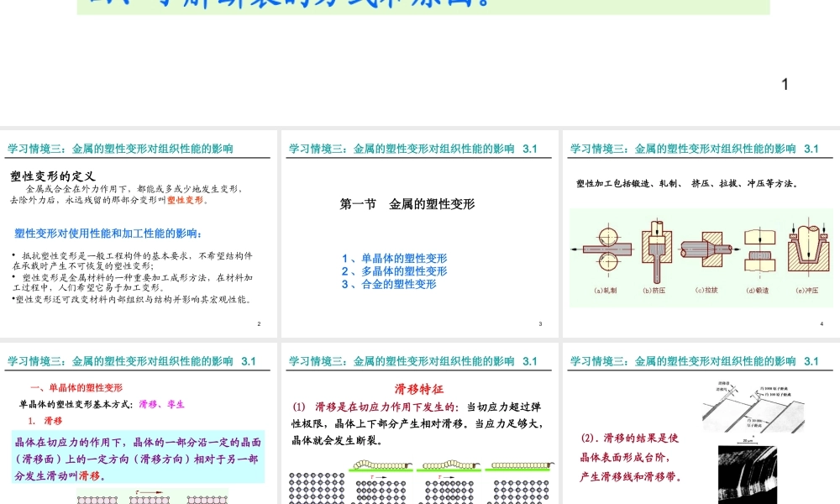Viewport: 840px width, 504px height.
Task: Click the caption (c)拉拔
Action: (706, 290)
